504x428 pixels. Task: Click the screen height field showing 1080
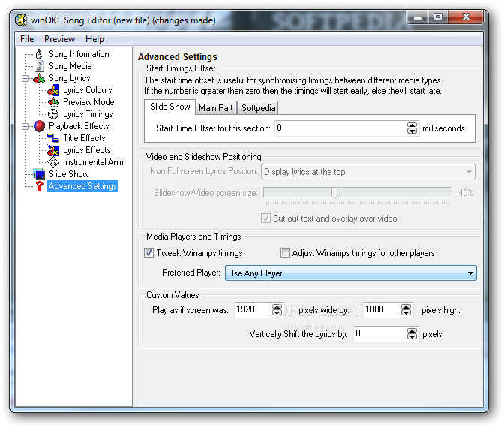point(382,310)
